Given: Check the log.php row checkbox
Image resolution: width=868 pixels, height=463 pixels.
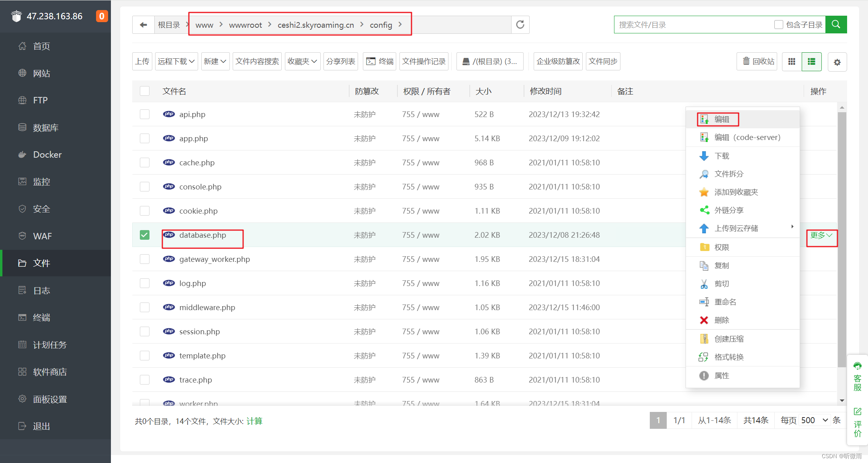Looking at the screenshot, I should click(145, 283).
